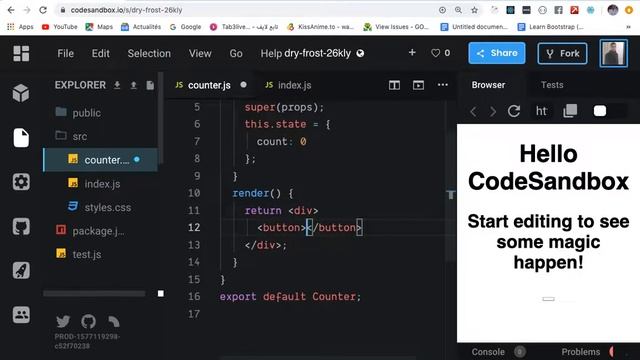The image size is (640, 360).
Task: Open the user avatar in the CodeSandbox header
Action: [x=613, y=53]
